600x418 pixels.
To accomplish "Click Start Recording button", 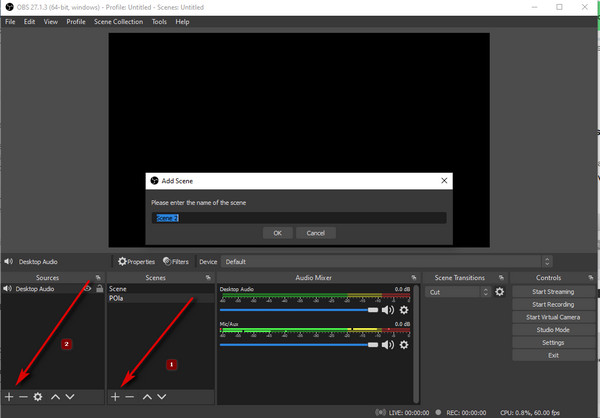I will 553,305.
